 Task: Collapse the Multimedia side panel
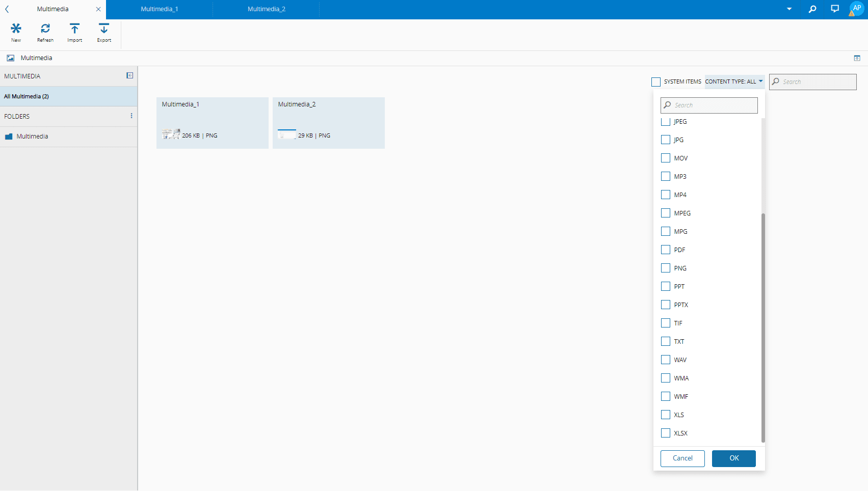coord(130,75)
